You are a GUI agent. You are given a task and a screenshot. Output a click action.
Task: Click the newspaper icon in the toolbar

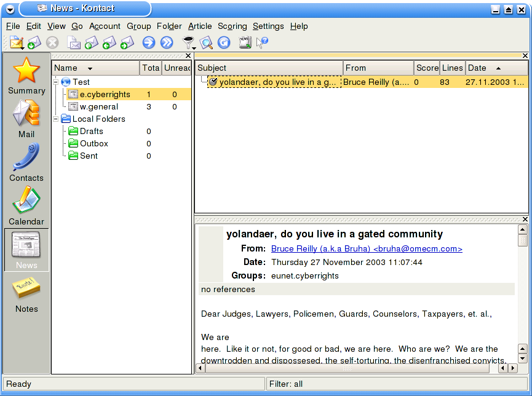pos(245,42)
